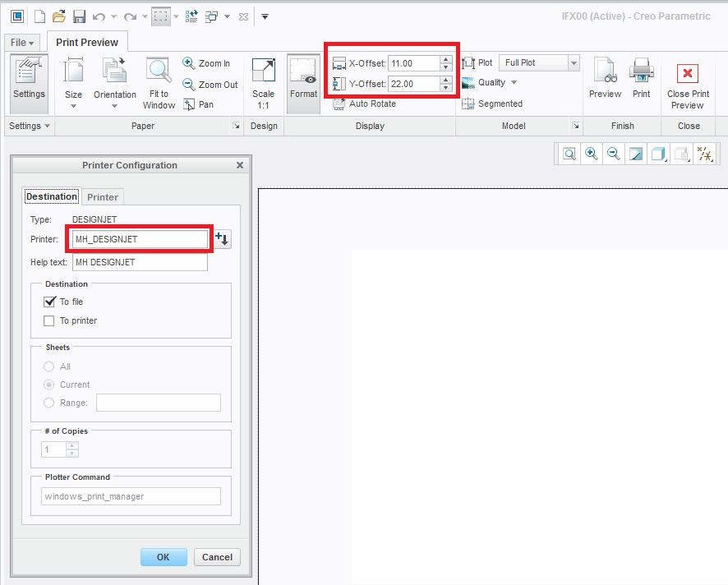The image size is (728, 585).
Task: Expand the Quality dropdown
Action: pyautogui.click(x=514, y=83)
